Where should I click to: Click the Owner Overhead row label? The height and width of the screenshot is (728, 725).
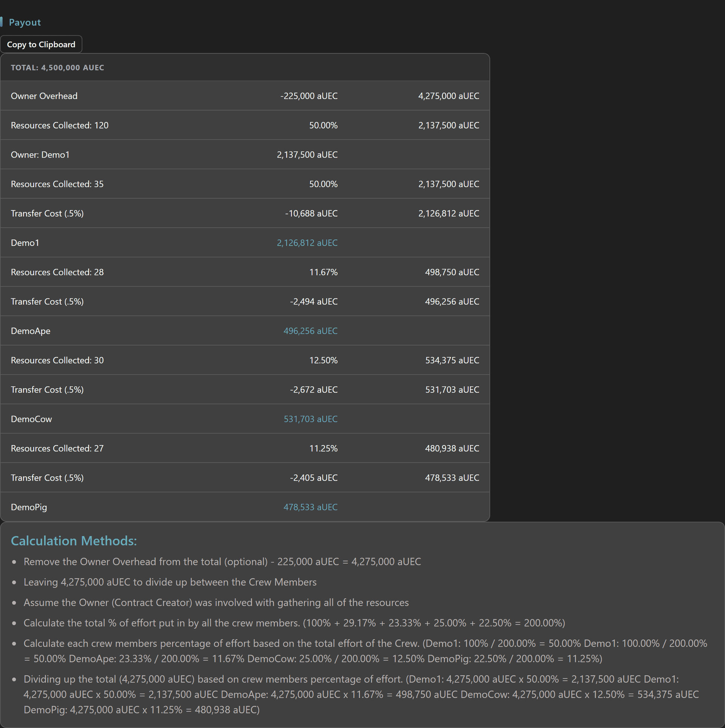(x=44, y=96)
